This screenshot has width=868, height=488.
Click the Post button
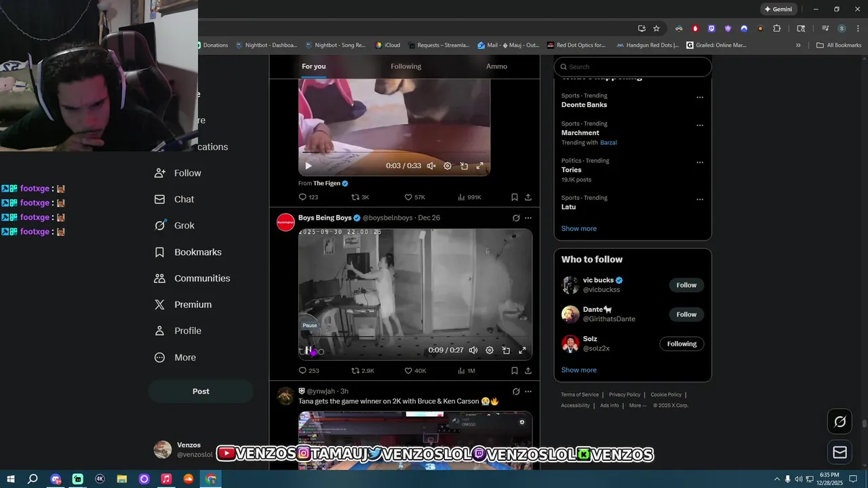[201, 391]
